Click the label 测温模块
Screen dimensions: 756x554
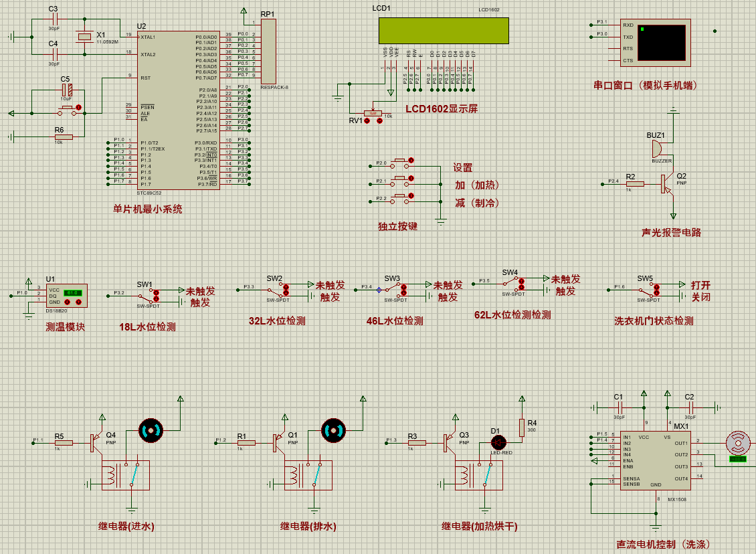65,327
